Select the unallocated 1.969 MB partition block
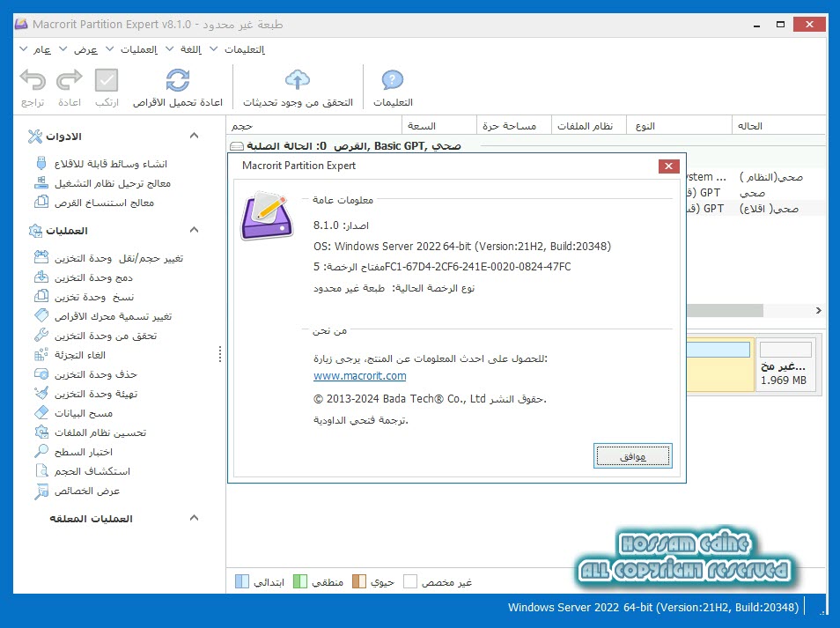This screenshot has width=840, height=628. [x=785, y=366]
